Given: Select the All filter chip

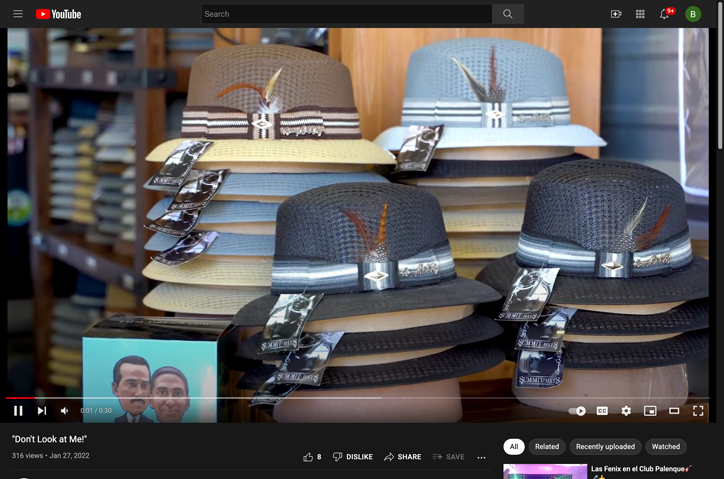Looking at the screenshot, I should click(514, 447).
